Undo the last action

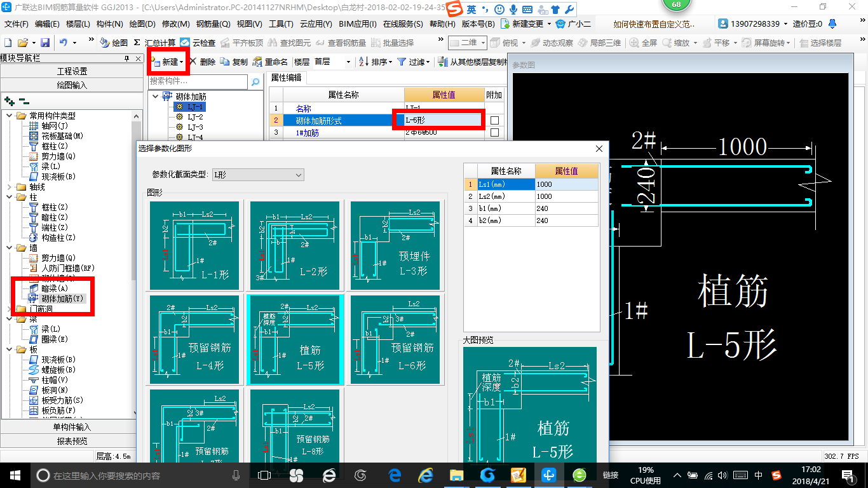64,43
